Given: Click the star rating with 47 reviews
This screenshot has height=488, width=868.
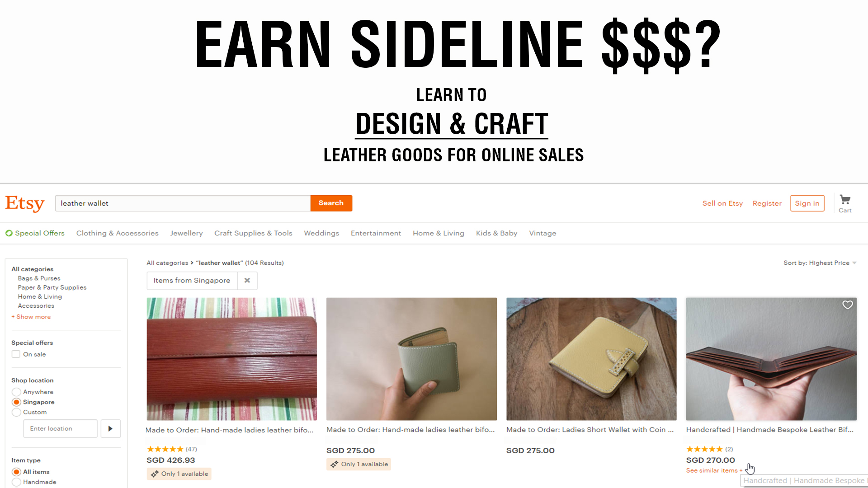Looking at the screenshot, I should [x=165, y=449].
